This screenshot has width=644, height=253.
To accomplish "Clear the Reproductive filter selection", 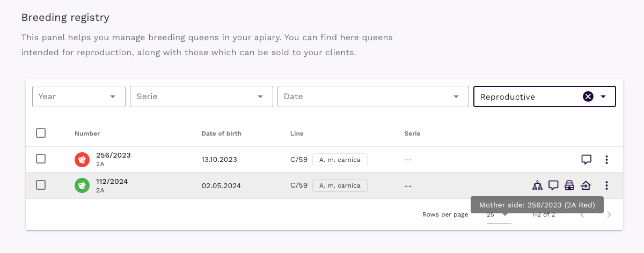I will [588, 96].
